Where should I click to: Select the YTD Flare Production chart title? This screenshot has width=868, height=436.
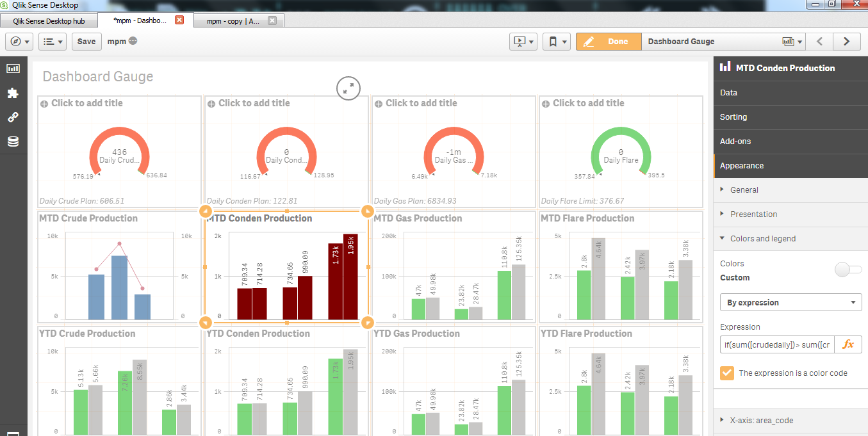pyautogui.click(x=586, y=334)
